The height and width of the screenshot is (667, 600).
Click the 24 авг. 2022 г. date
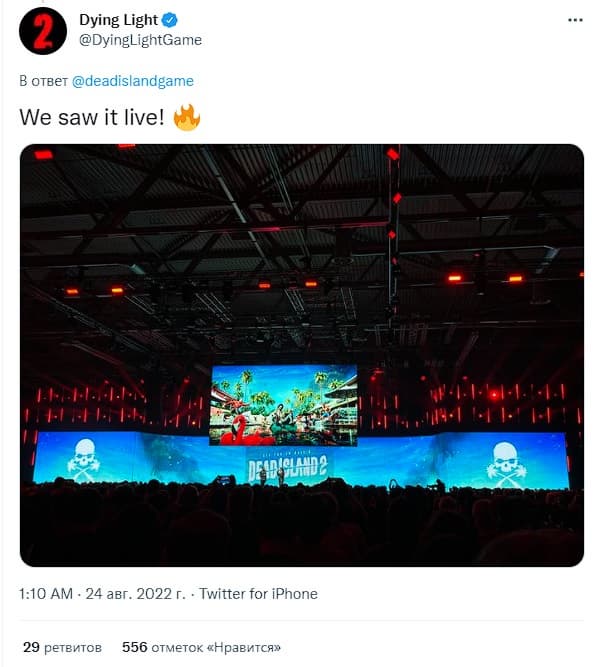(135, 593)
